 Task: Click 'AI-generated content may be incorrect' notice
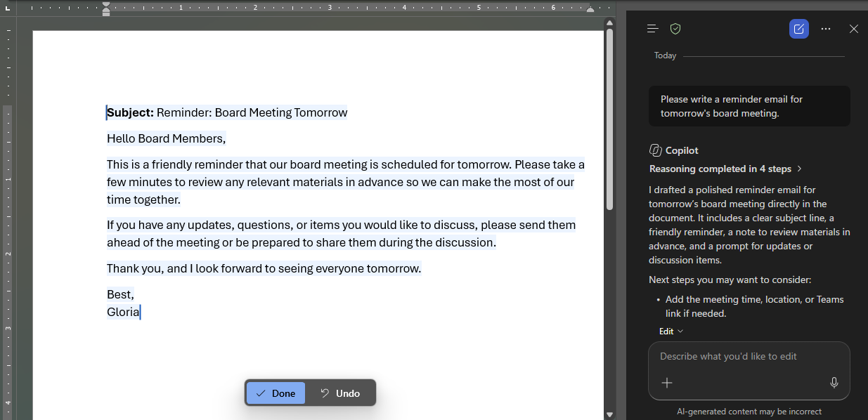pos(749,412)
